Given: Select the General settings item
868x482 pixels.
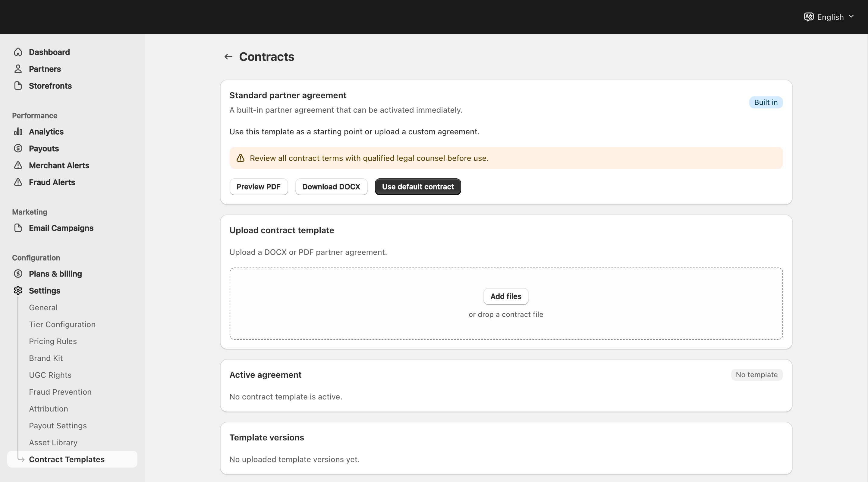Looking at the screenshot, I should [x=43, y=308].
